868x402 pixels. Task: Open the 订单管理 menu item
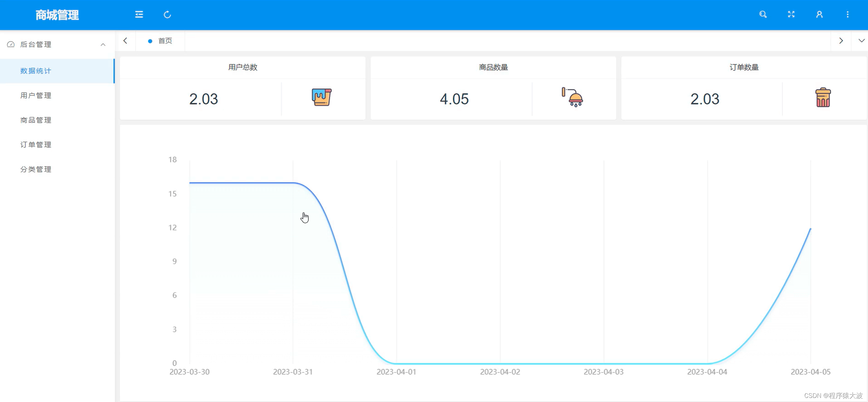pyautogui.click(x=36, y=144)
